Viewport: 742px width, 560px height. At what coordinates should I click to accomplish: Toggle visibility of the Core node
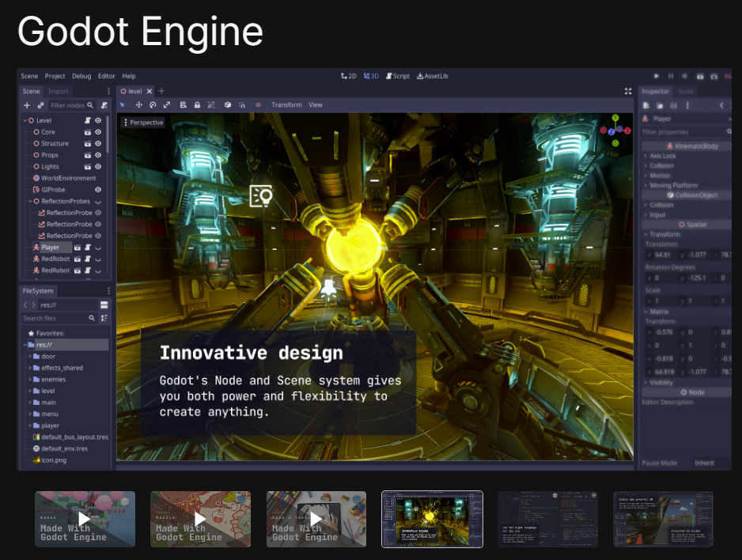coord(98,132)
